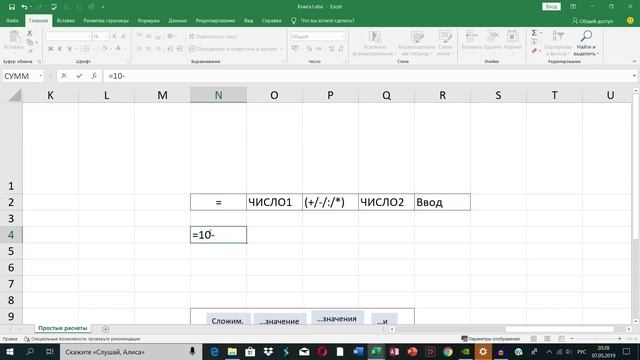The width and height of the screenshot is (640, 360).
Task: Click the cell containing Ввод
Action: pos(442,202)
